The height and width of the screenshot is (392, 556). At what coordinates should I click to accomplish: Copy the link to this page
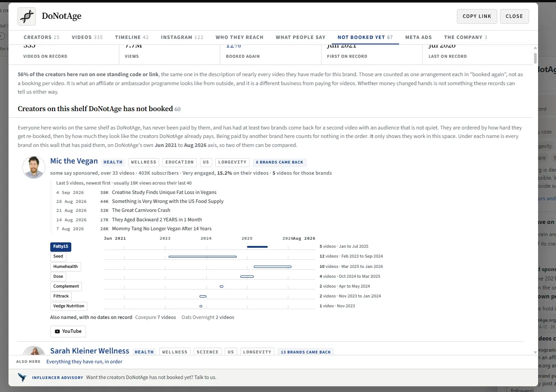[x=477, y=16]
